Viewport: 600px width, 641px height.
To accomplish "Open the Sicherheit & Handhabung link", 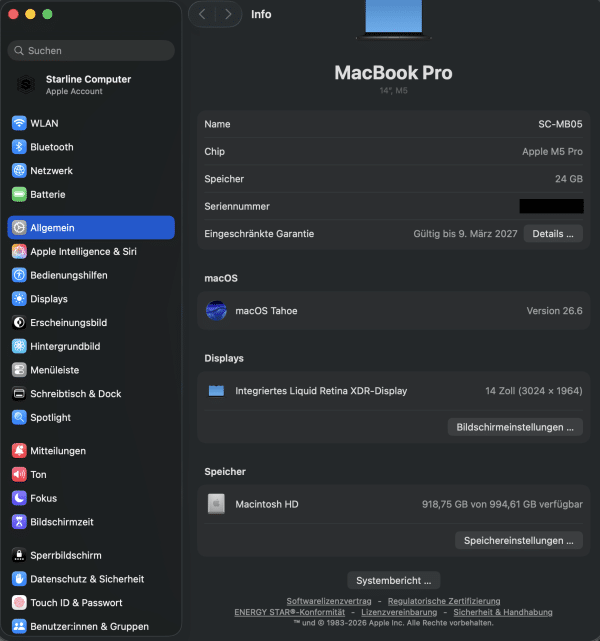I will (x=503, y=612).
